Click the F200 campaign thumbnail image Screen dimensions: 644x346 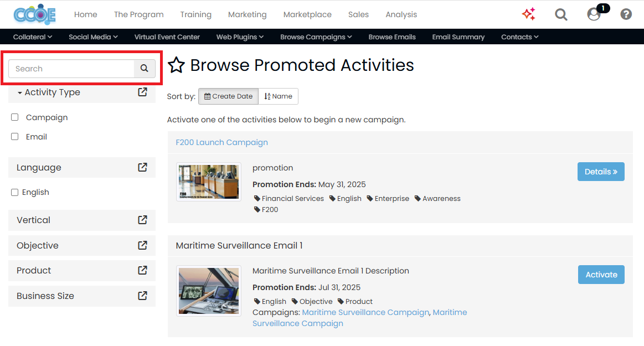pos(209,182)
